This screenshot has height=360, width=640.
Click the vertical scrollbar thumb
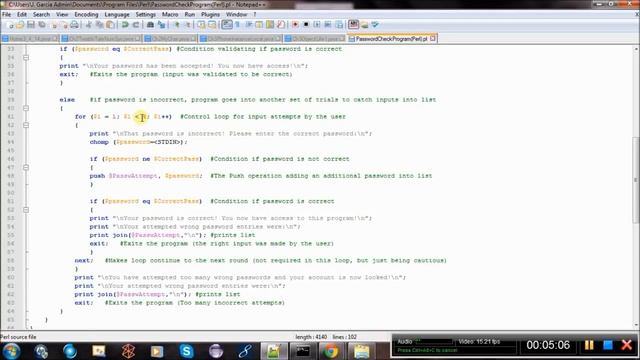(x=636, y=180)
